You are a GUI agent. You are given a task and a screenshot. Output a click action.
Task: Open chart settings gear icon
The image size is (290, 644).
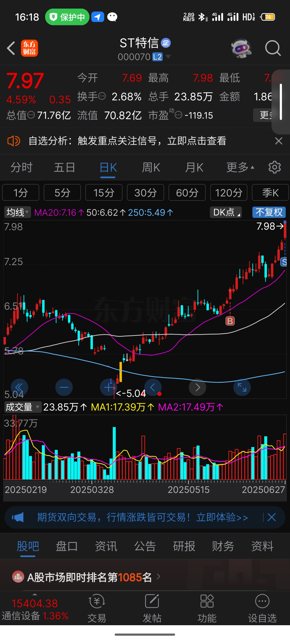pos(274,167)
